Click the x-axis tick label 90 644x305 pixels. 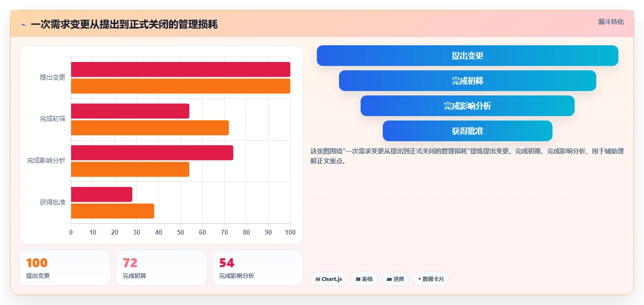(x=269, y=232)
